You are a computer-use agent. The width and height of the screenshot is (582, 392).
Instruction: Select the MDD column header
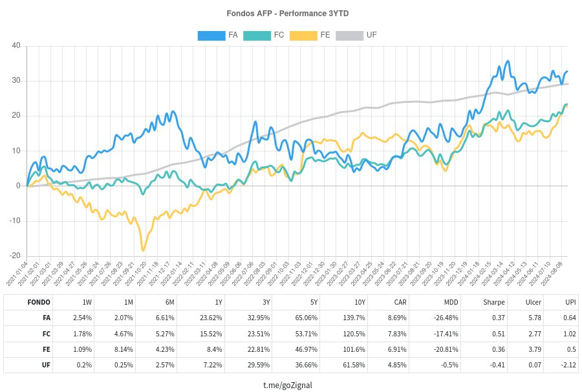pyautogui.click(x=451, y=302)
